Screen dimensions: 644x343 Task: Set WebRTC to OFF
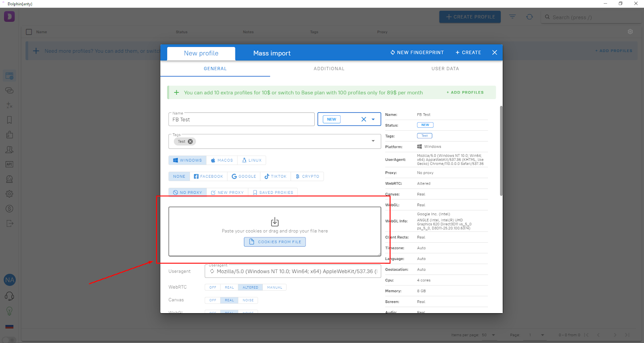click(x=213, y=287)
